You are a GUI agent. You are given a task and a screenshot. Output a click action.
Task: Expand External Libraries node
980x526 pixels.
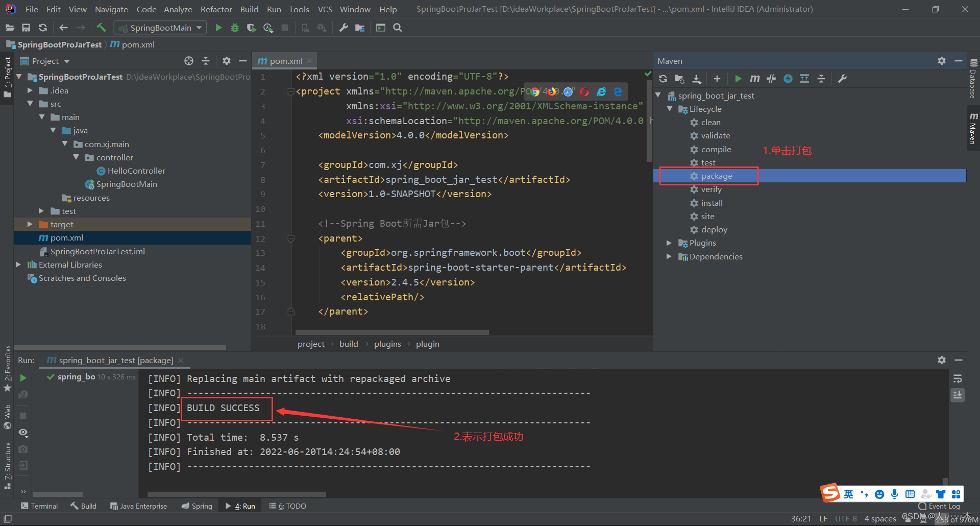[18, 265]
